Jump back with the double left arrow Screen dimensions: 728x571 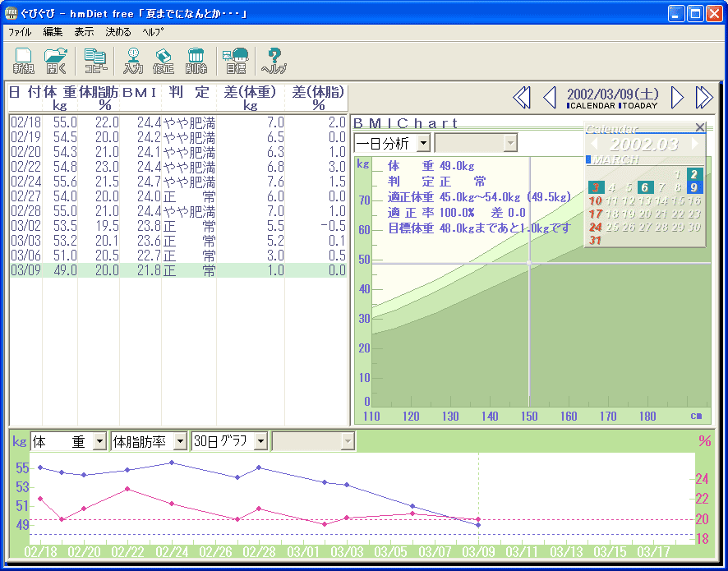click(521, 98)
